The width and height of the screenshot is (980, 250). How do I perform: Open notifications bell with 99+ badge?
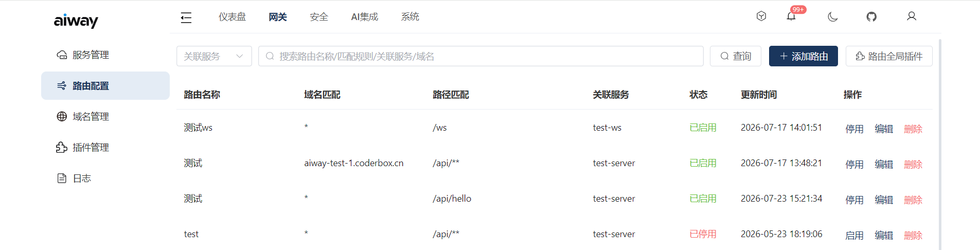click(x=791, y=16)
